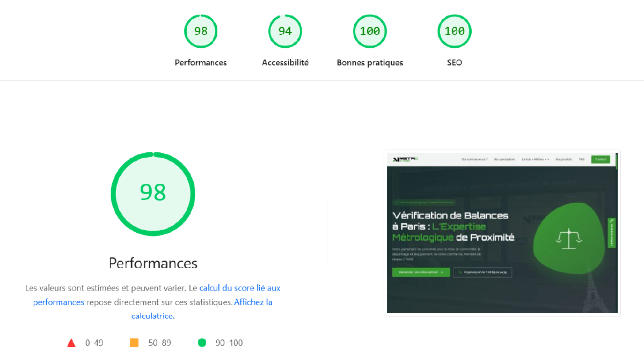Open the "calcul du score lié aux performances" link
The image size is (644, 362).
(239, 288)
